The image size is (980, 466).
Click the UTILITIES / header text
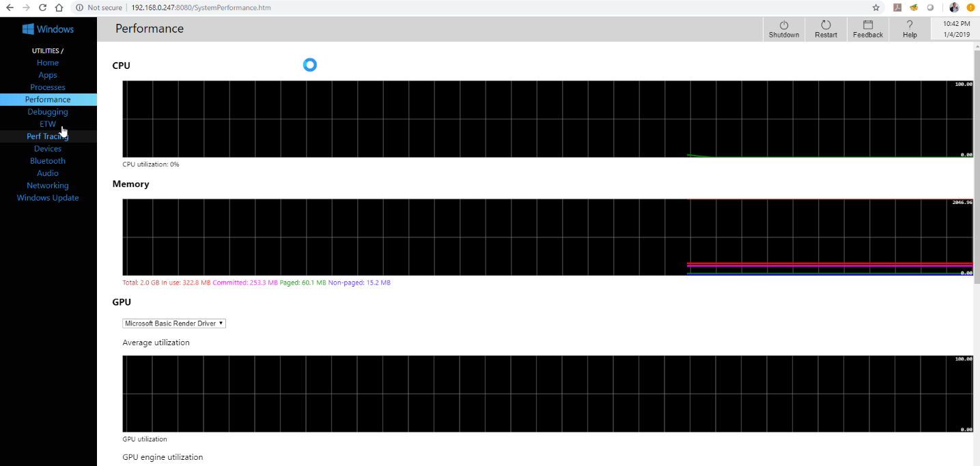(48, 50)
